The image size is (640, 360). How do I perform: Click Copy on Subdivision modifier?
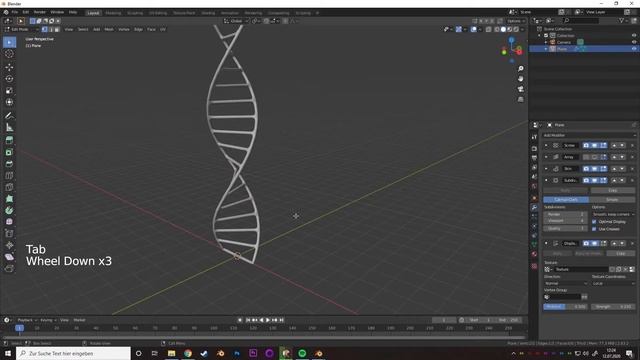pyautogui.click(x=613, y=191)
